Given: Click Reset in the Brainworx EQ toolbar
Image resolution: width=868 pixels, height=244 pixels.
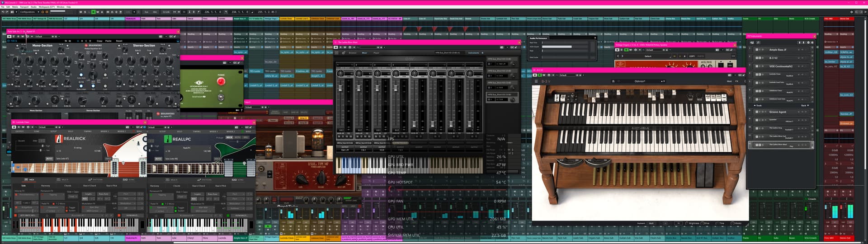Looking at the screenshot, I should [119, 41].
